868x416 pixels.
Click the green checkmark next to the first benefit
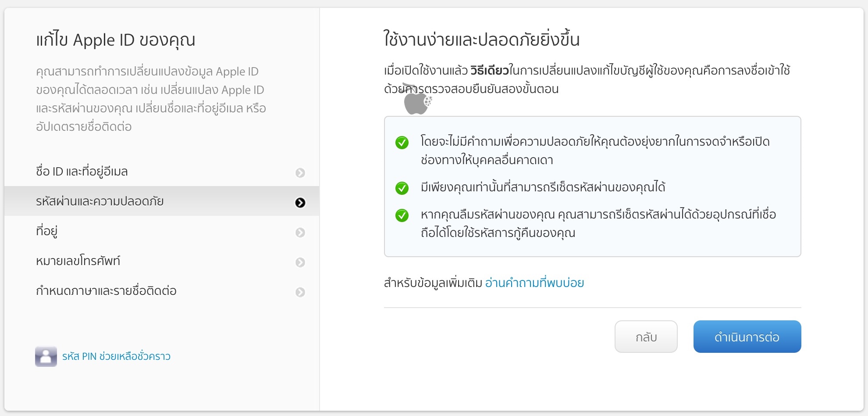coord(402,142)
